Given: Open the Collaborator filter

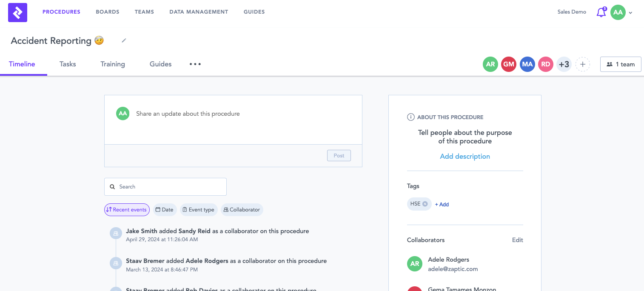Looking at the screenshot, I should tap(242, 210).
